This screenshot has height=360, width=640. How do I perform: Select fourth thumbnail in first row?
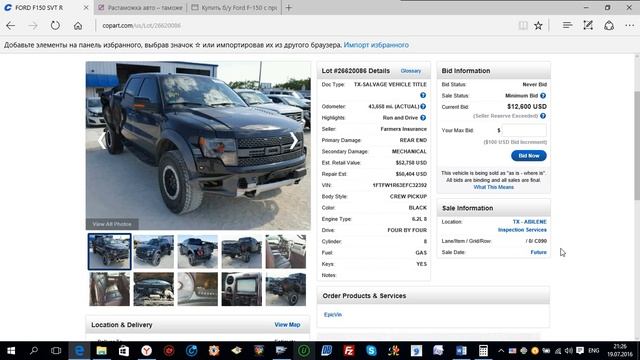point(242,251)
